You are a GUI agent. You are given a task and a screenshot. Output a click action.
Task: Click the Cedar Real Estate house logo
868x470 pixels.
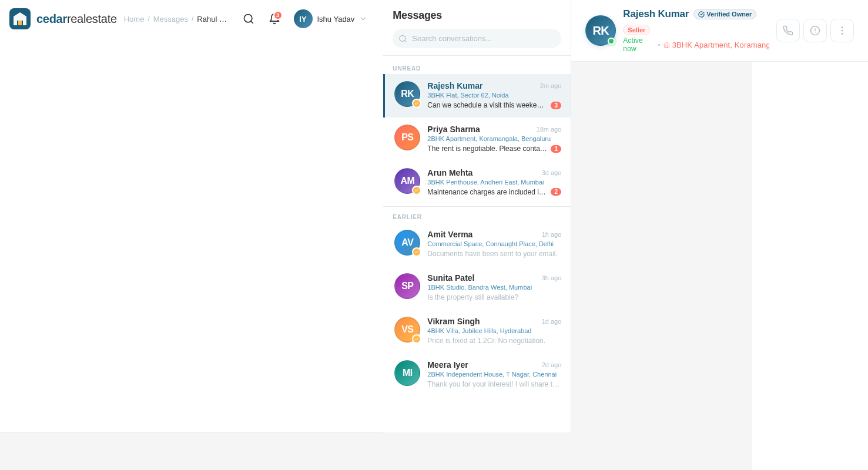[20, 19]
